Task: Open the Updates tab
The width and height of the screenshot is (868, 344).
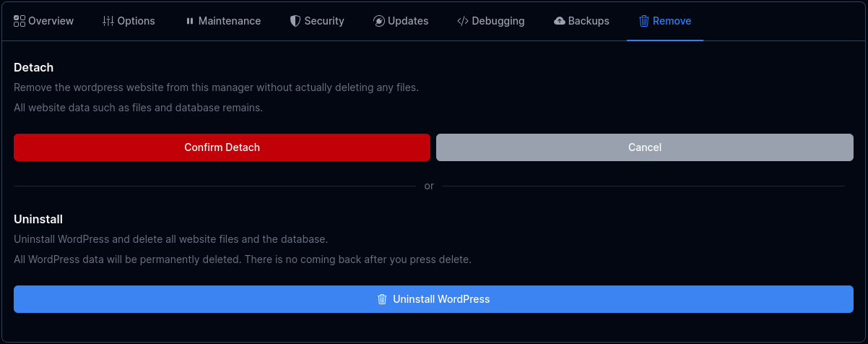Action: pos(408,21)
